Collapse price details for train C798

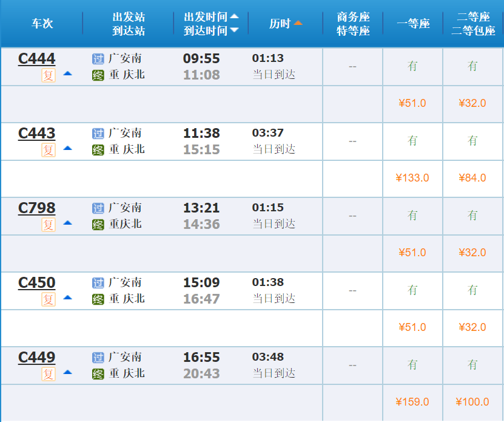(x=67, y=223)
